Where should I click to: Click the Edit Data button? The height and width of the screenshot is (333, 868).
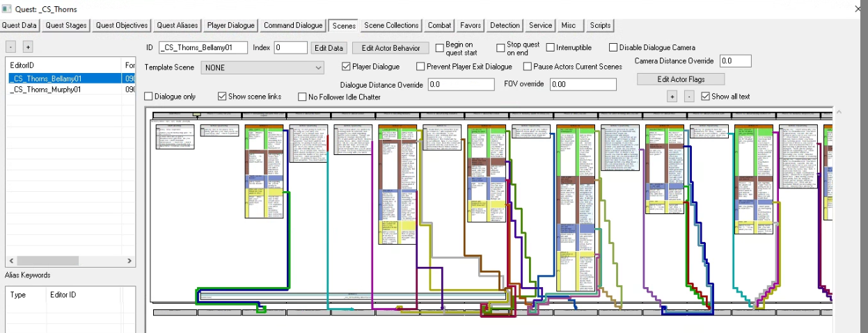coord(329,48)
